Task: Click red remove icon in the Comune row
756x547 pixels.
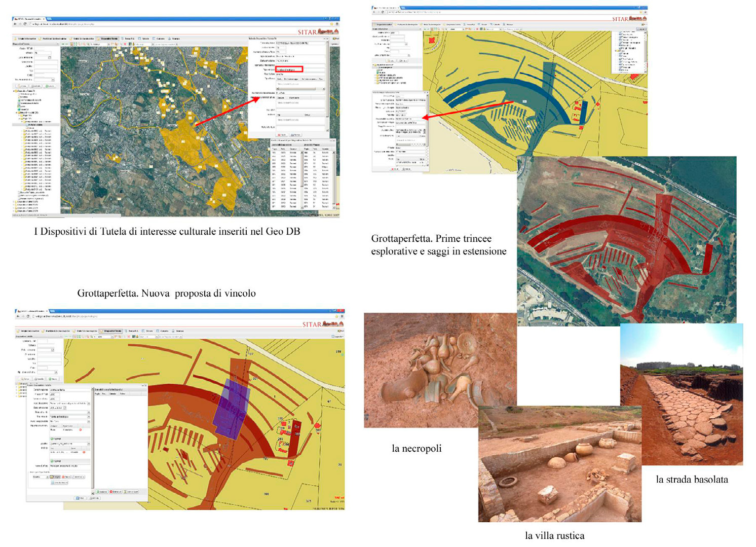Action: click(x=80, y=429)
